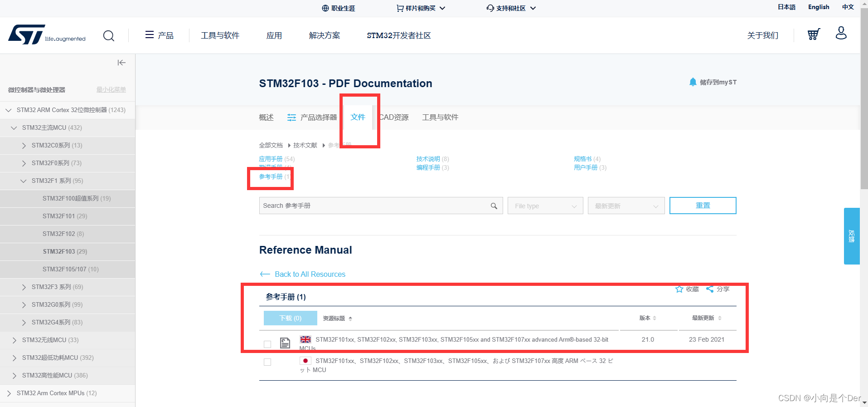
Task: Click Back to All Resources link
Action: point(310,274)
